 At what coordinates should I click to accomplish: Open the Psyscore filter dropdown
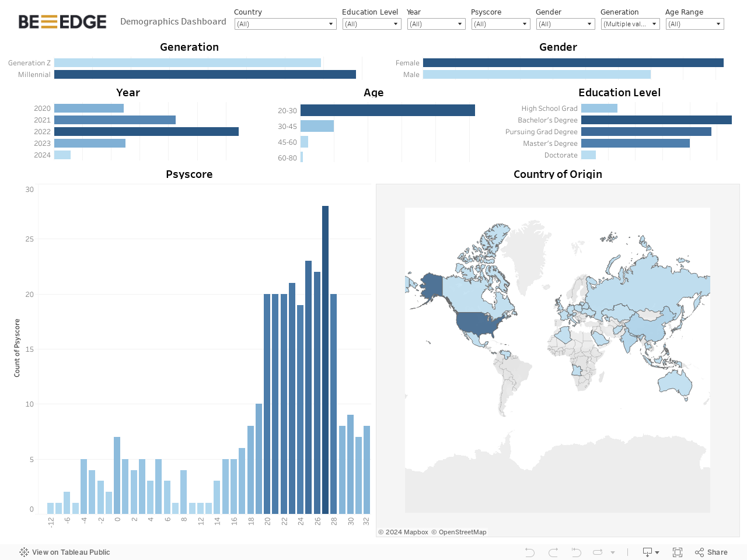click(x=501, y=24)
